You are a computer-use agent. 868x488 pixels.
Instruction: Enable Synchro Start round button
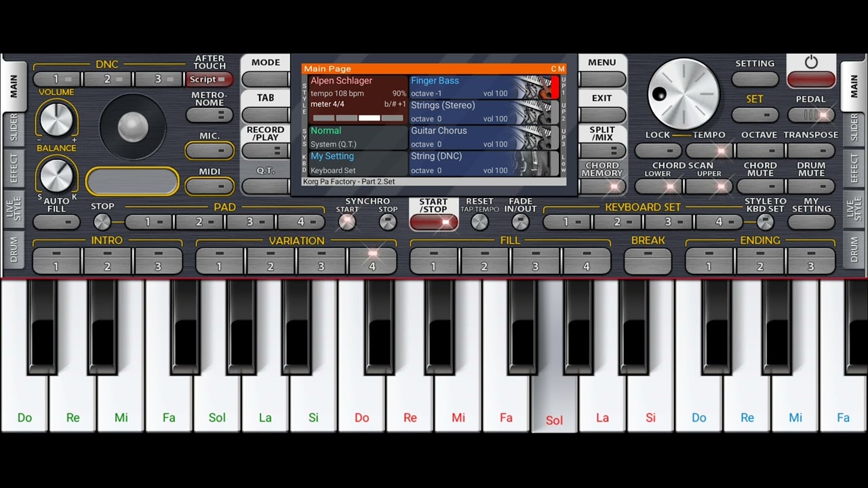[347, 222]
